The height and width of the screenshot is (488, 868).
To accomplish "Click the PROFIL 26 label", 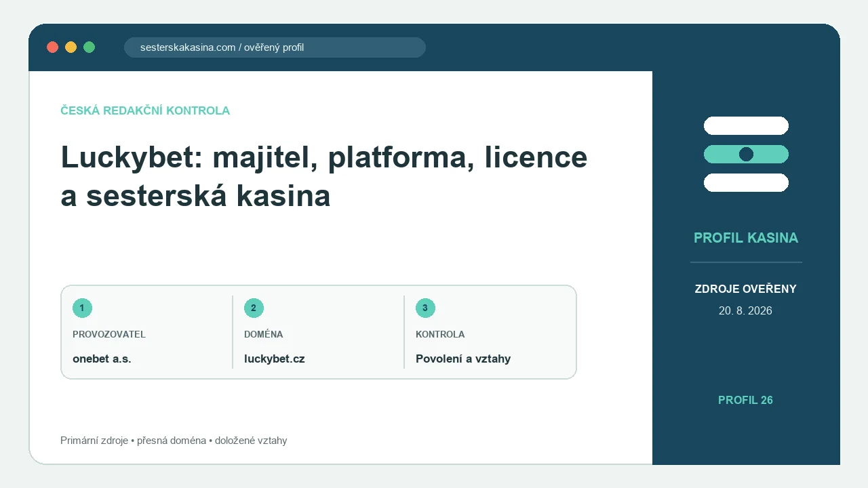I will click(x=746, y=400).
